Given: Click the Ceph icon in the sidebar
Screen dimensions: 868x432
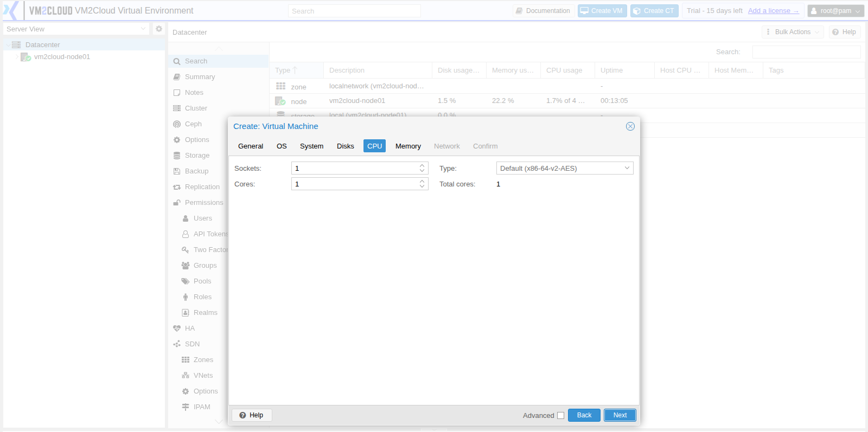Looking at the screenshot, I should click(x=177, y=124).
